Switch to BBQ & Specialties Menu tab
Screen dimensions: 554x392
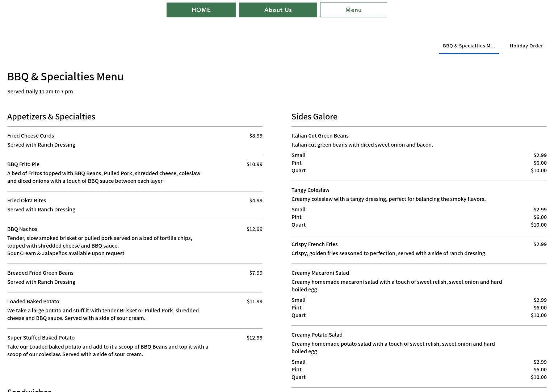(x=469, y=46)
